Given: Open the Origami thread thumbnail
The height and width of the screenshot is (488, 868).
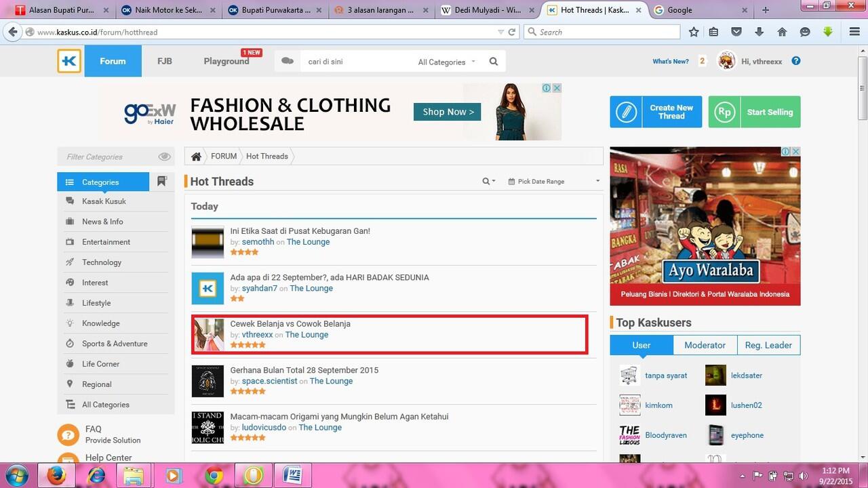Looking at the screenshot, I should coord(208,428).
